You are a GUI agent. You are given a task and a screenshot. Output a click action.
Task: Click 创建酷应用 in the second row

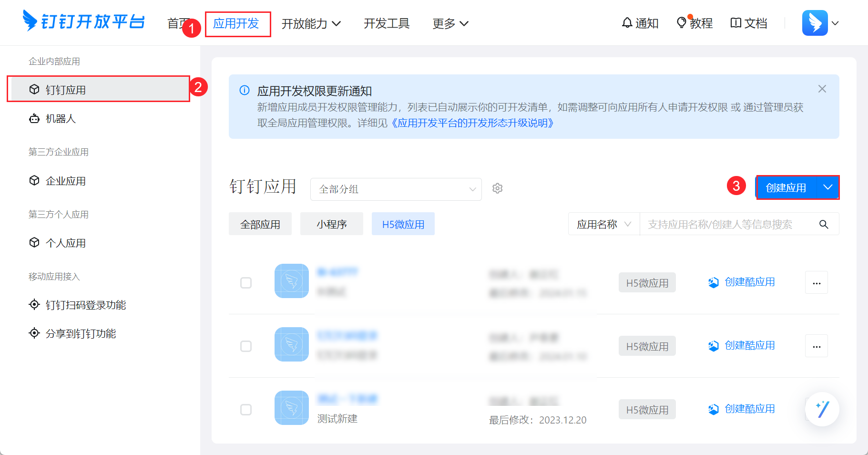click(x=742, y=346)
